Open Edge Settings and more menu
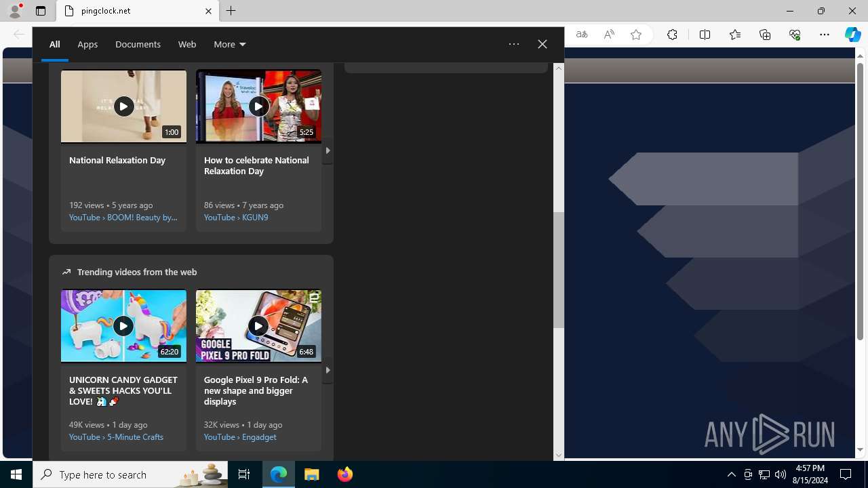 click(825, 35)
